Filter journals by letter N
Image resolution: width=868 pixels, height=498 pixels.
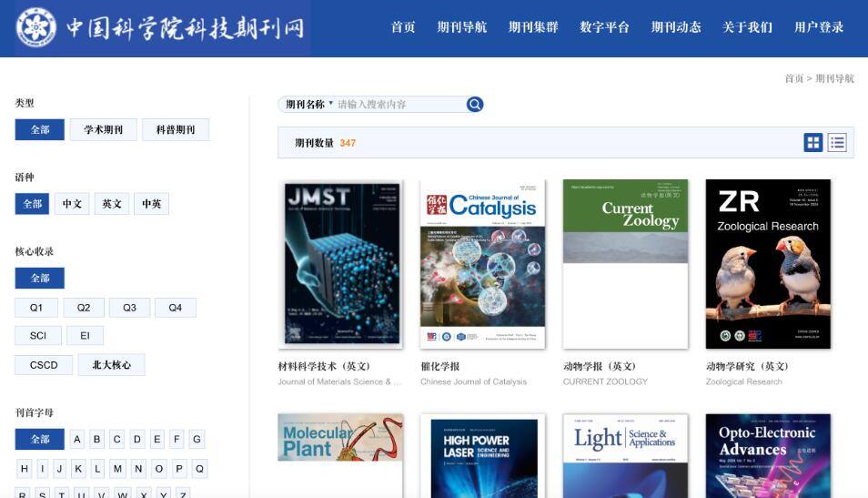point(138,469)
